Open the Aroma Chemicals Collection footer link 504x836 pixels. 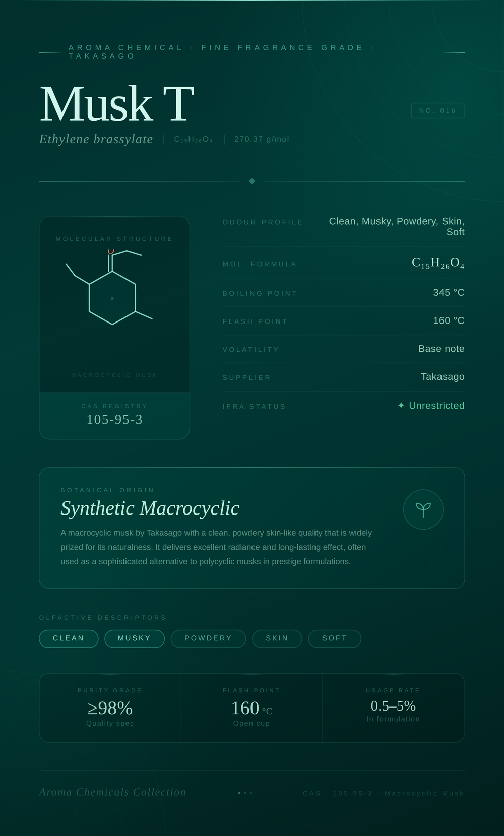[x=113, y=792]
